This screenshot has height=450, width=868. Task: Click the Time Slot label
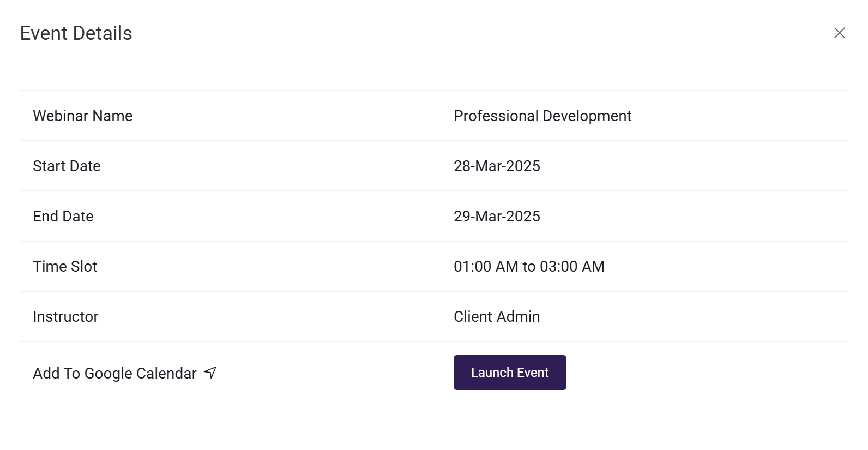click(65, 266)
